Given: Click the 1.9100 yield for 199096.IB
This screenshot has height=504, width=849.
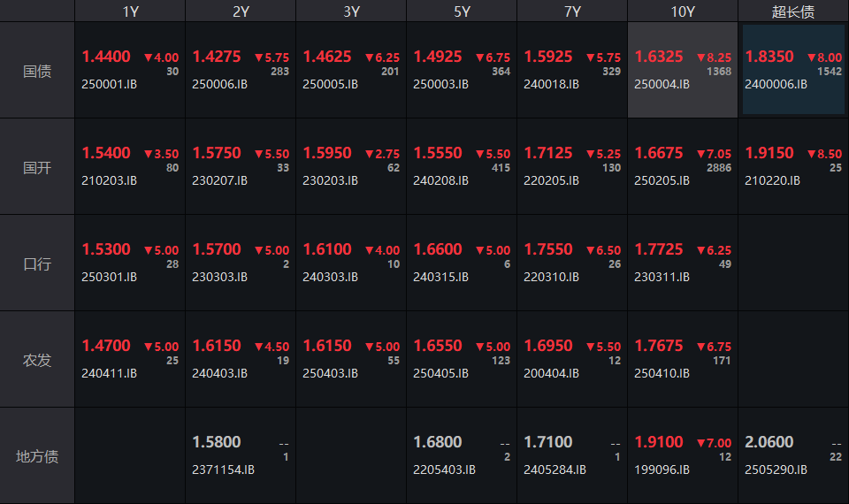Looking at the screenshot, I should (x=659, y=442).
